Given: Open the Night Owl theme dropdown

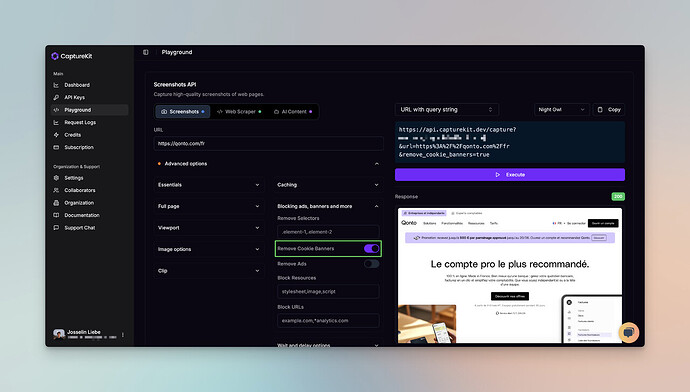Looking at the screenshot, I should [x=562, y=110].
